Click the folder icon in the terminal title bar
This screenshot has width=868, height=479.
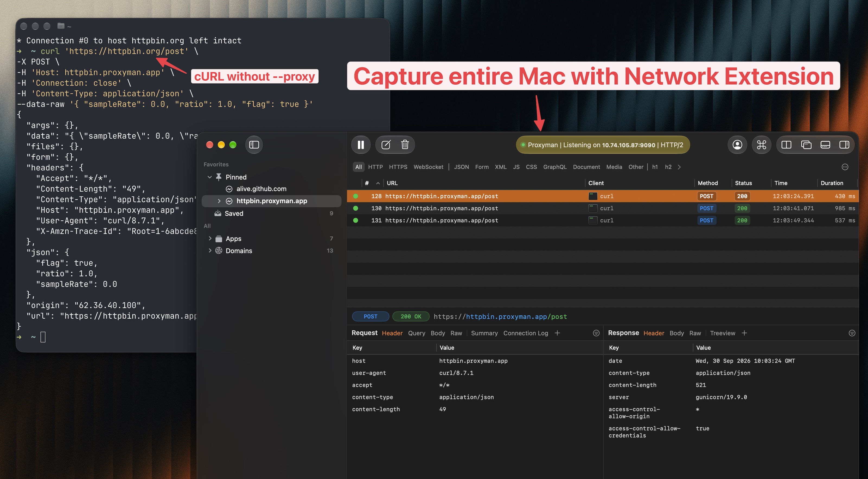(61, 26)
